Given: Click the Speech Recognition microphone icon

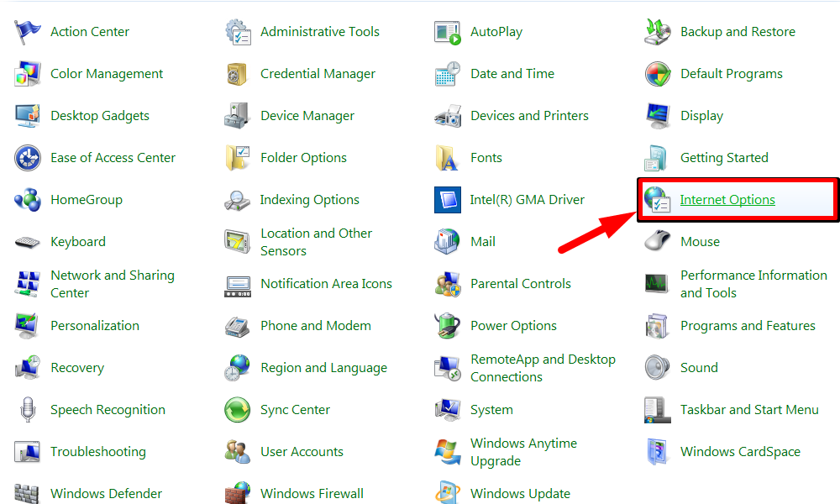Looking at the screenshot, I should [28, 410].
